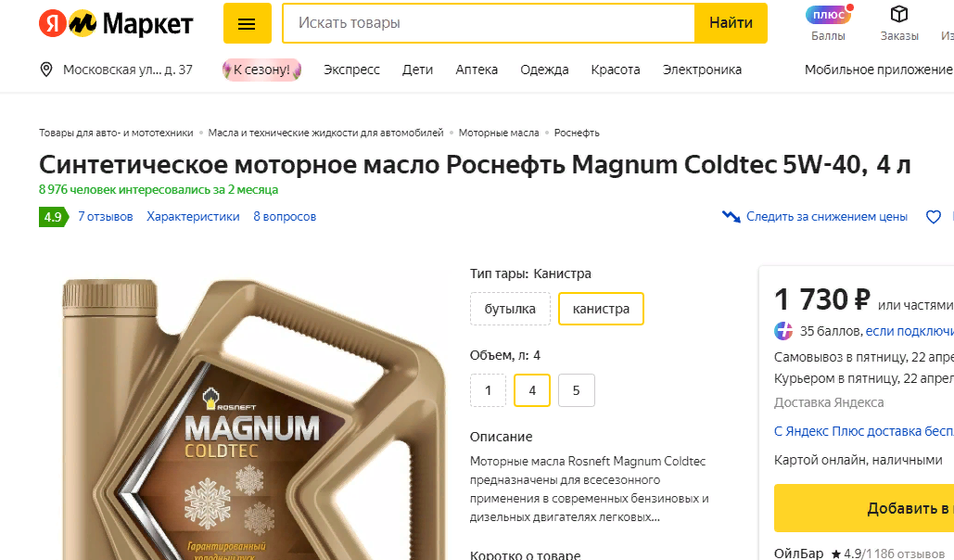
Task: Open the yellow catalog hamburger menu
Action: [247, 23]
